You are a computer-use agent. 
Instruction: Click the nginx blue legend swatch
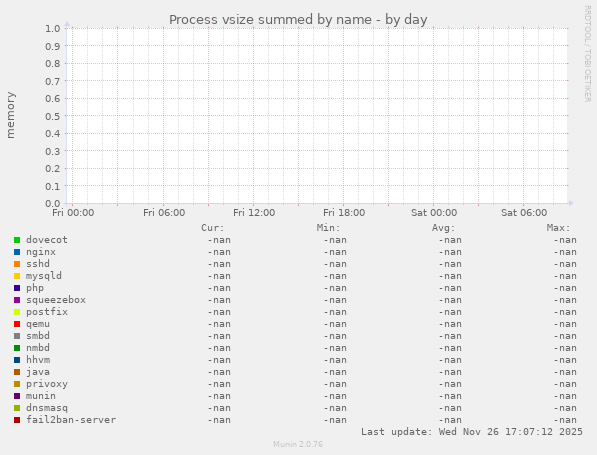tap(17, 252)
